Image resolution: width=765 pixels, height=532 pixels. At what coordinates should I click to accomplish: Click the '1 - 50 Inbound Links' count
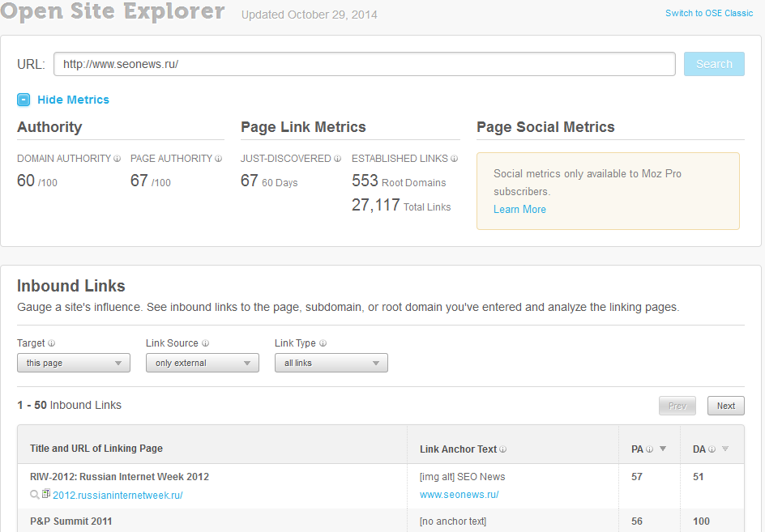(69, 405)
